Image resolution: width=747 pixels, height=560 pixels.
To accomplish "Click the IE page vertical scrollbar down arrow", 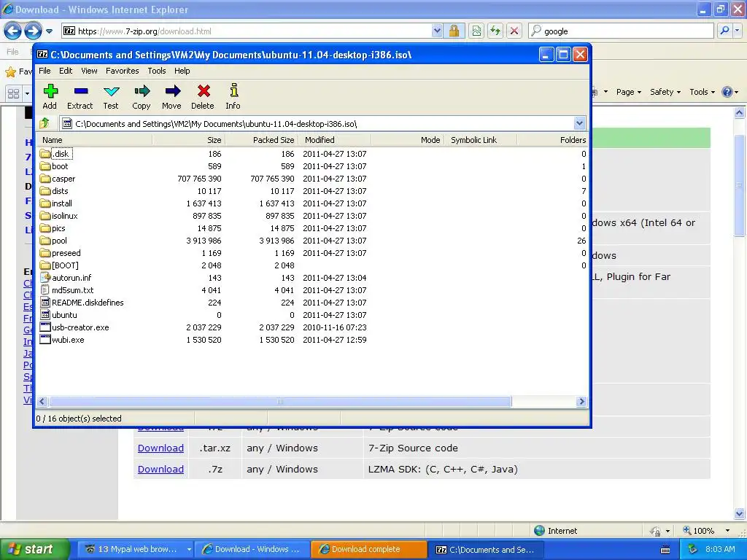I will pyautogui.click(x=740, y=514).
